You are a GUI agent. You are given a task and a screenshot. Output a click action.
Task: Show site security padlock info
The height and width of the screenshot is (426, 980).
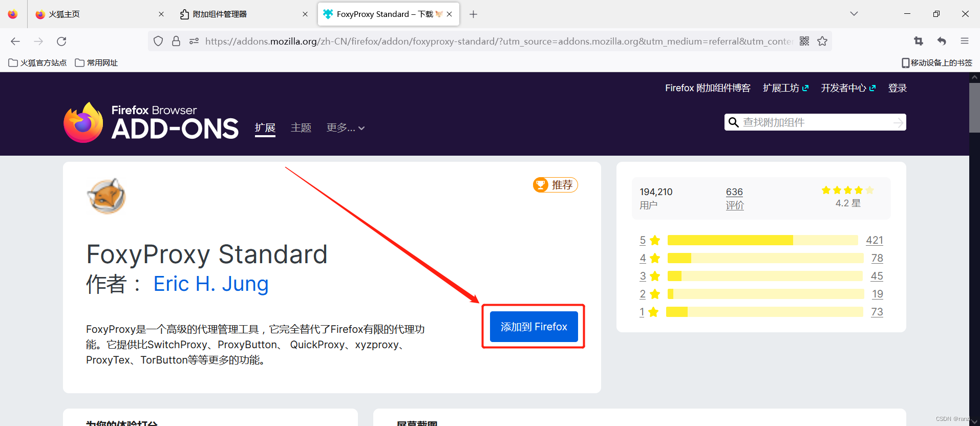176,41
